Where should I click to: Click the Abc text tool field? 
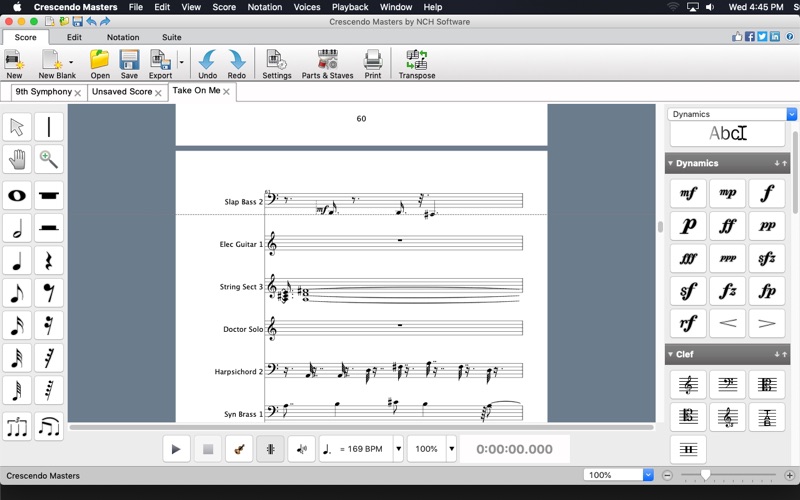click(x=727, y=134)
